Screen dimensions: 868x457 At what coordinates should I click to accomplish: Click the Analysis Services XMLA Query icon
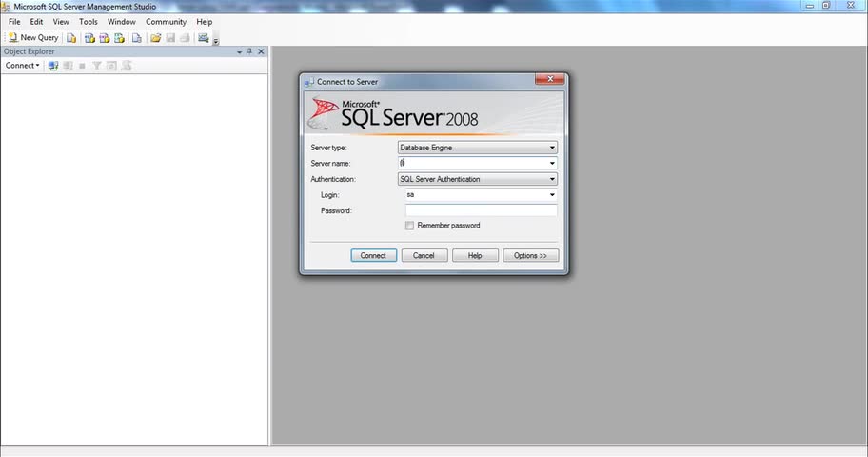pos(119,38)
